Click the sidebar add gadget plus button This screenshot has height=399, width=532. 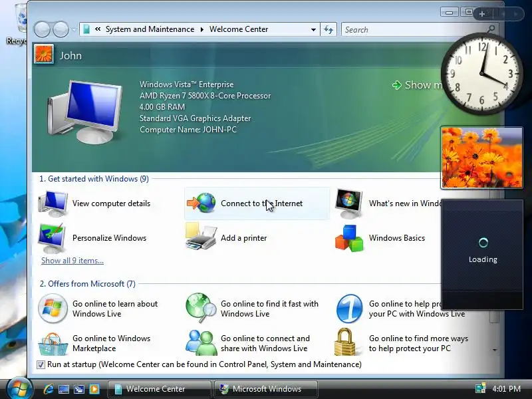[482, 14]
